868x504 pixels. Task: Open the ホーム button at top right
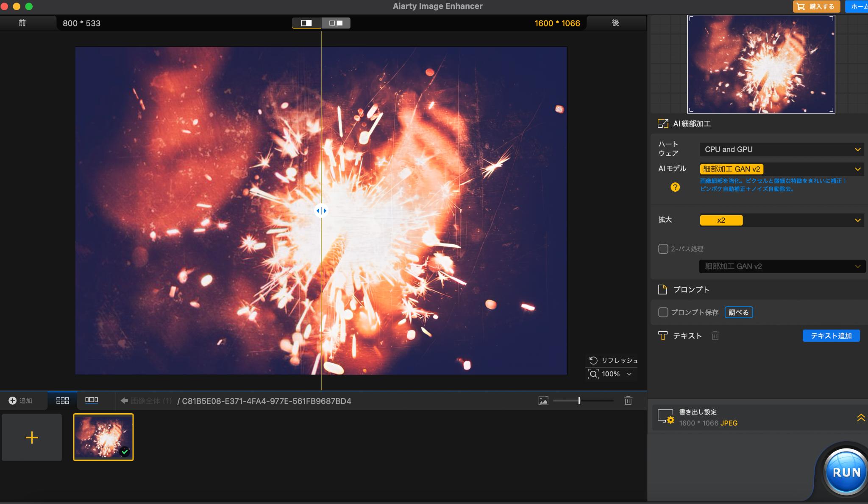click(x=857, y=6)
